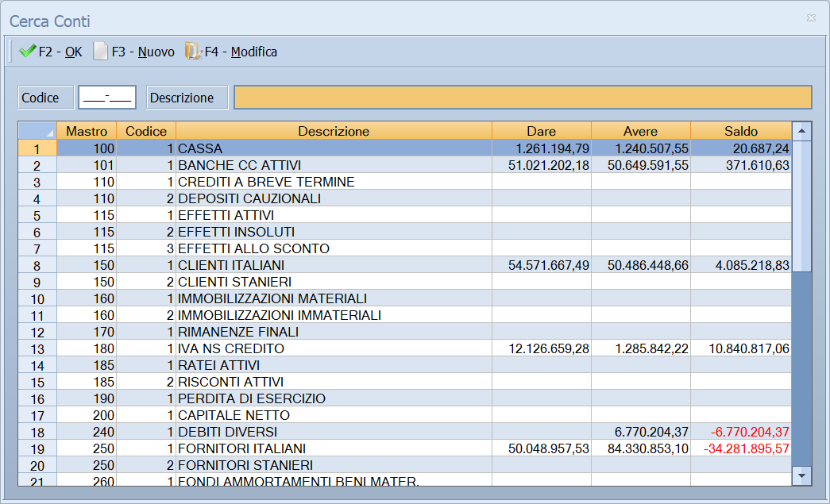Select the CASSA account row
The width and height of the screenshot is (830, 504).
click(x=405, y=148)
